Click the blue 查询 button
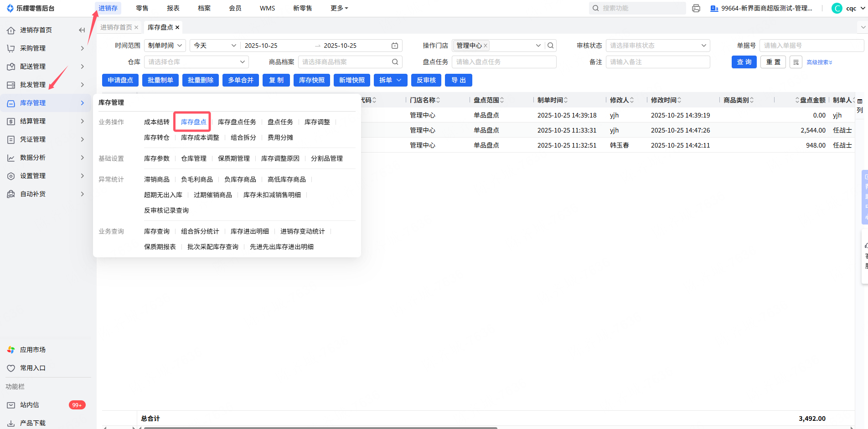The image size is (868, 429). coord(744,62)
